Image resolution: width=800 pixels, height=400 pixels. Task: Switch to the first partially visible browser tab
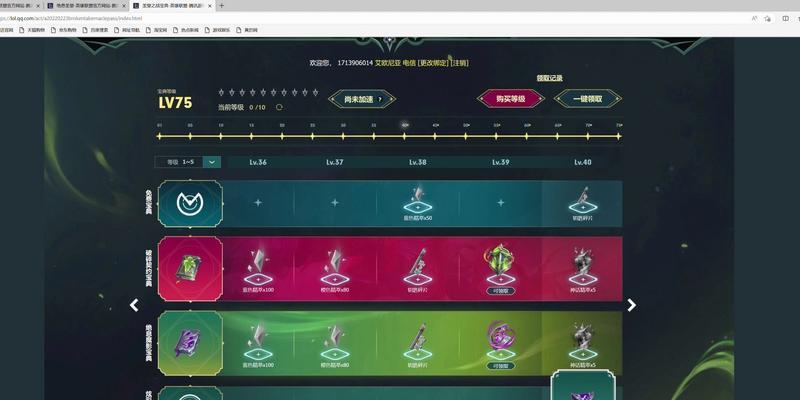click(x=20, y=6)
